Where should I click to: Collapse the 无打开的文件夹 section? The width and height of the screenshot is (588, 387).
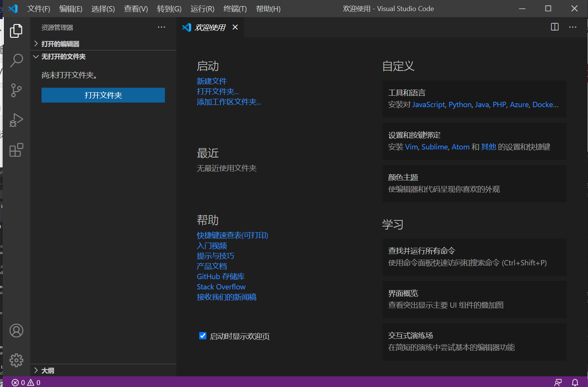pos(103,56)
